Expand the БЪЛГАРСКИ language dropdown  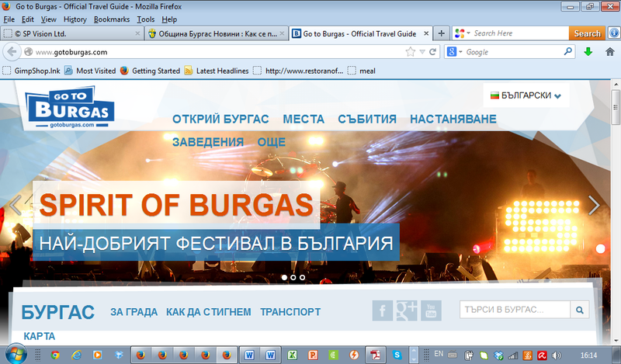coord(526,95)
